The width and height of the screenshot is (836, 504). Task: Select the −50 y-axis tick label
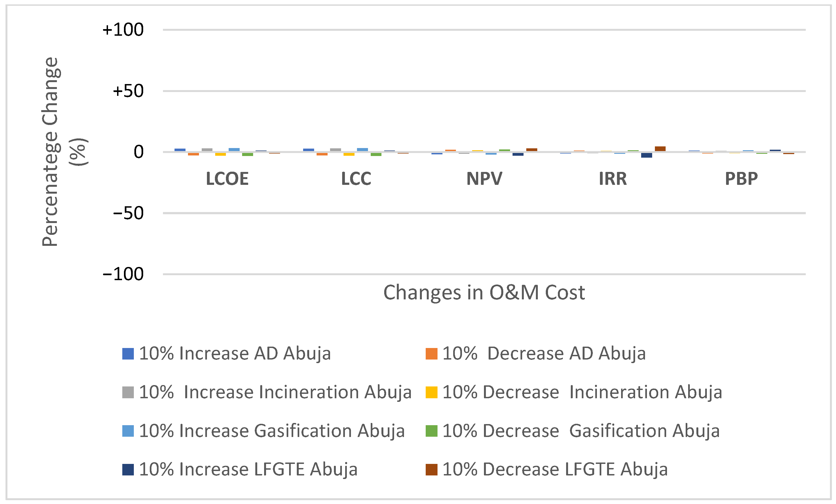pos(128,213)
